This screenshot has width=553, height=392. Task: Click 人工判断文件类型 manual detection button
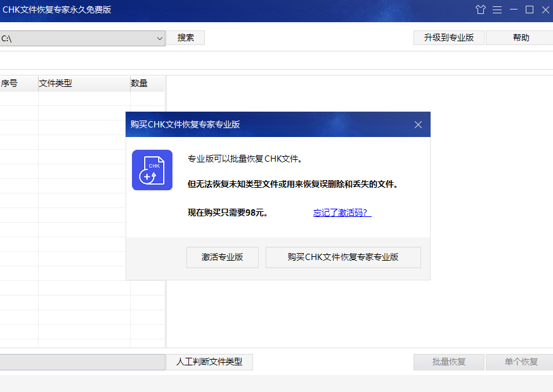pos(209,362)
